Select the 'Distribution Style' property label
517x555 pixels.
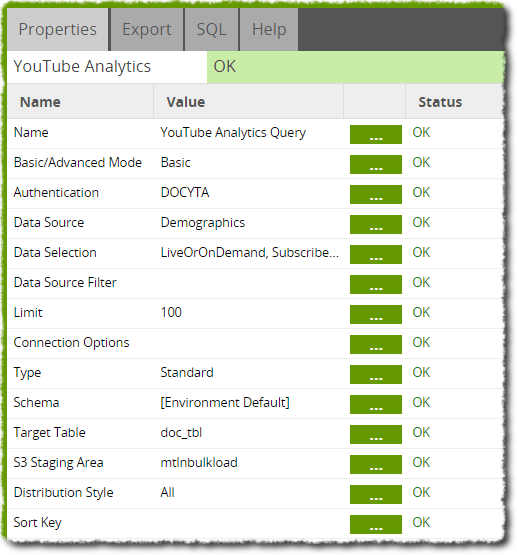click(63, 493)
